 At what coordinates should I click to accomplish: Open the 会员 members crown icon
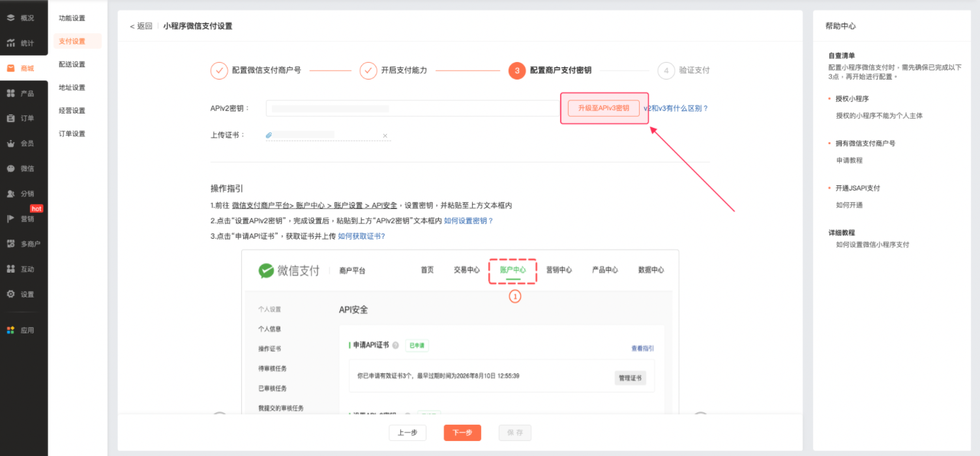tap(10, 143)
